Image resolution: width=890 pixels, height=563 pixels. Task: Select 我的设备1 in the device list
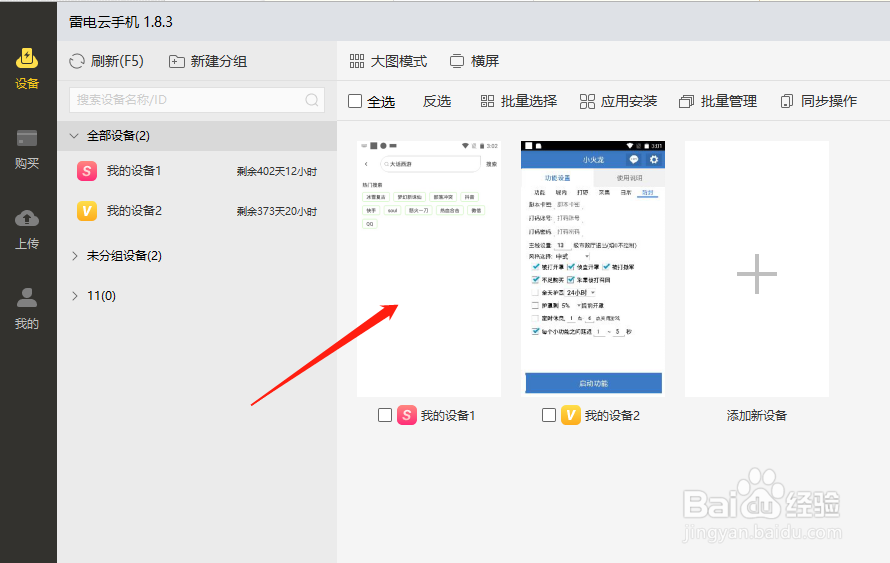pyautogui.click(x=197, y=171)
